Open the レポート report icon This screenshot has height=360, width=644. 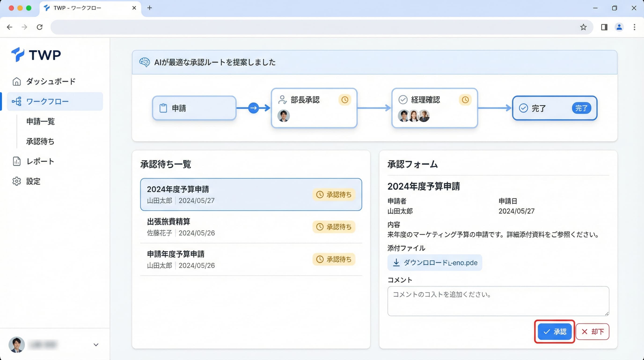click(x=17, y=161)
